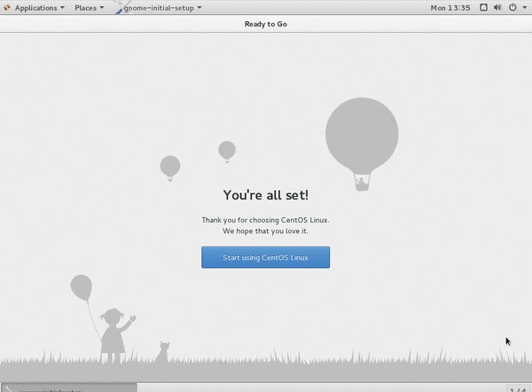532x392 pixels.
Task: Click the 'You're all set!' heading
Action: pos(266,195)
